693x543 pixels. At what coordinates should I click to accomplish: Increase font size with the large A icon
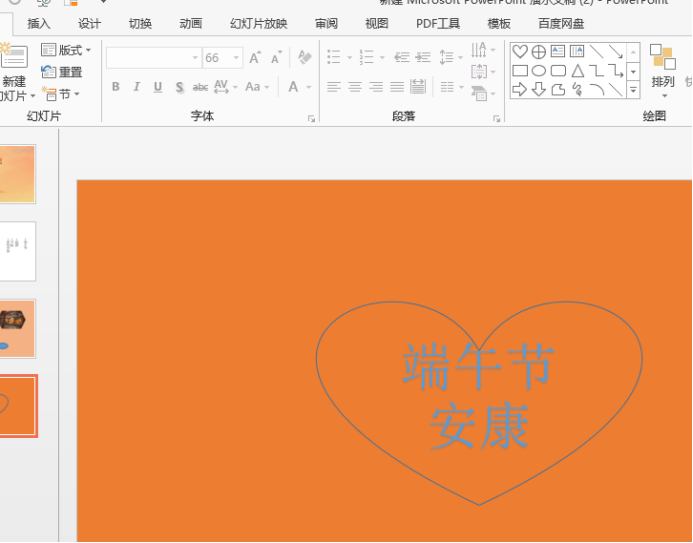(255, 57)
